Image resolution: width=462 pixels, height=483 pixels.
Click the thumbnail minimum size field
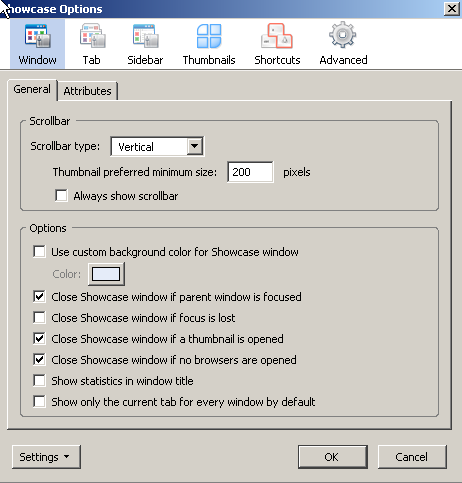coord(250,172)
